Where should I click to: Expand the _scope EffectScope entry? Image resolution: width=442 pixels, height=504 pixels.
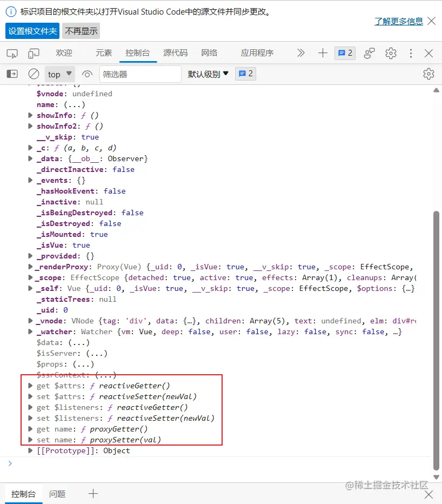pyautogui.click(x=30, y=277)
